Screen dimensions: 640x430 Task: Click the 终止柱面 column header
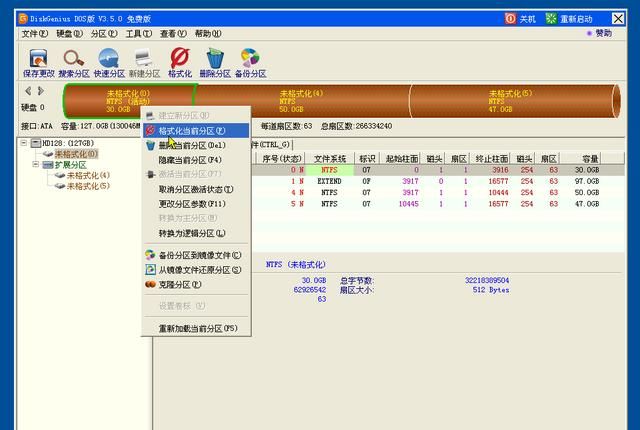[x=491, y=158]
